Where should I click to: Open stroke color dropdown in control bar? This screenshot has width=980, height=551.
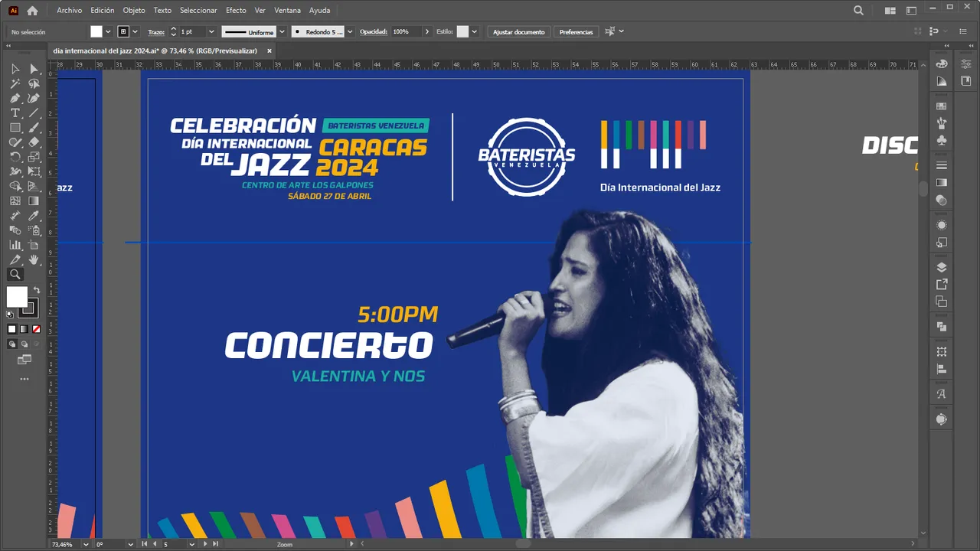(136, 32)
